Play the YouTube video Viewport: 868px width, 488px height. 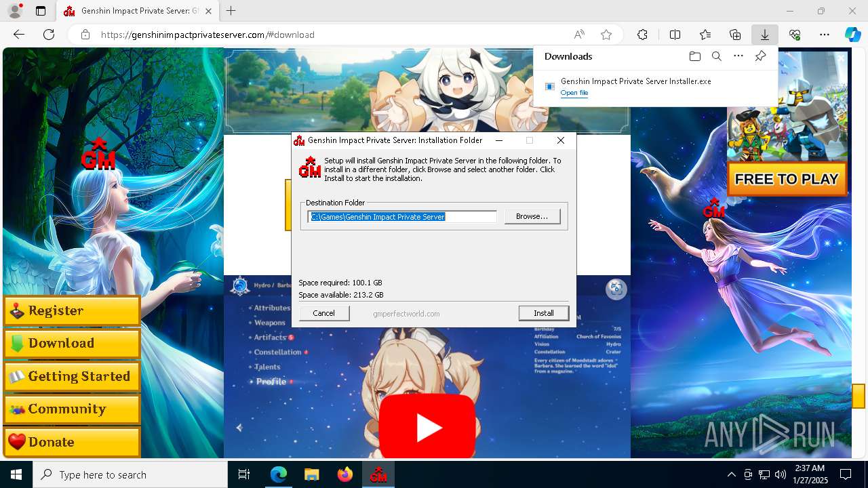(x=427, y=427)
